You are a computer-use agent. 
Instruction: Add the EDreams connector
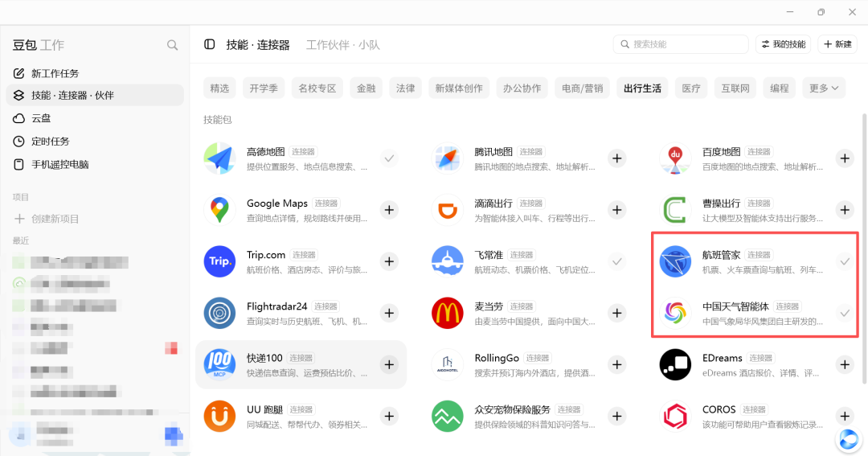(x=845, y=364)
